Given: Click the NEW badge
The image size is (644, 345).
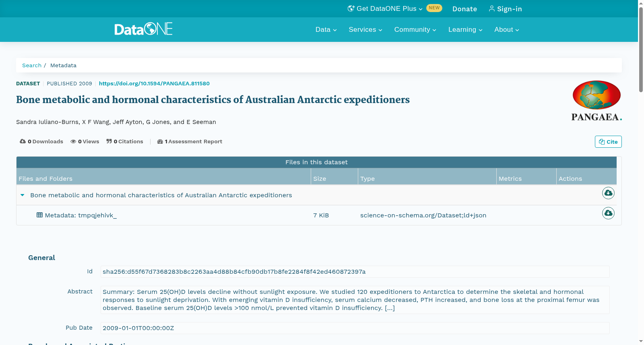Looking at the screenshot, I should (x=434, y=8).
